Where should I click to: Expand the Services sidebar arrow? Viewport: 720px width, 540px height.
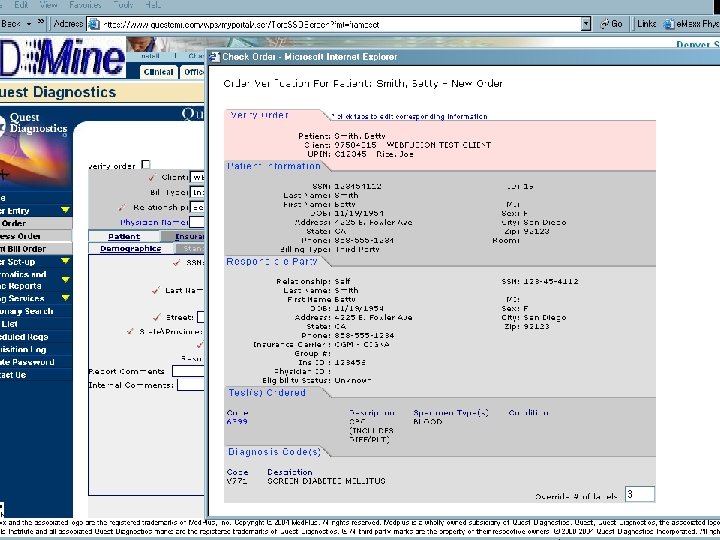pyautogui.click(x=65, y=298)
